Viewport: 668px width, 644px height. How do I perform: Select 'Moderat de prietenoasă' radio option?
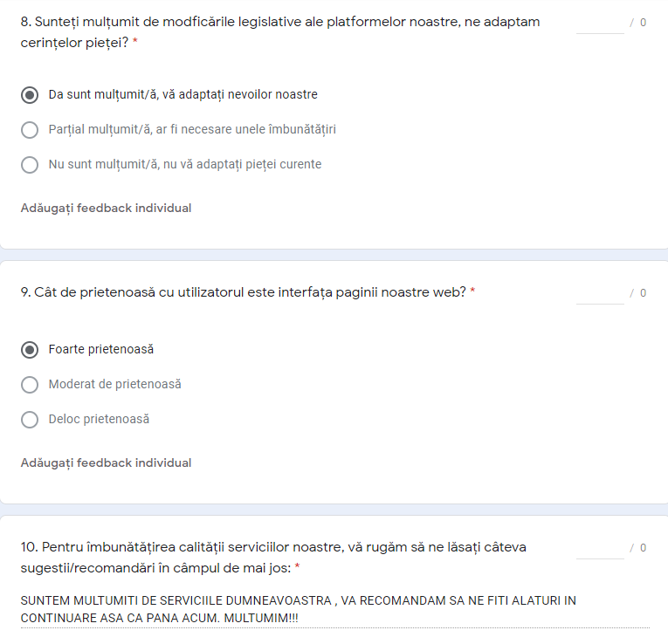click(30, 385)
